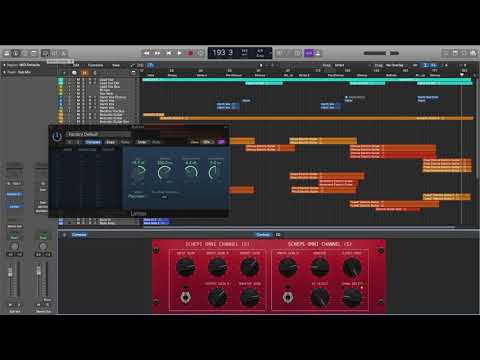Start playback with the Play button
This screenshot has width=480, height=360.
click(x=179, y=53)
